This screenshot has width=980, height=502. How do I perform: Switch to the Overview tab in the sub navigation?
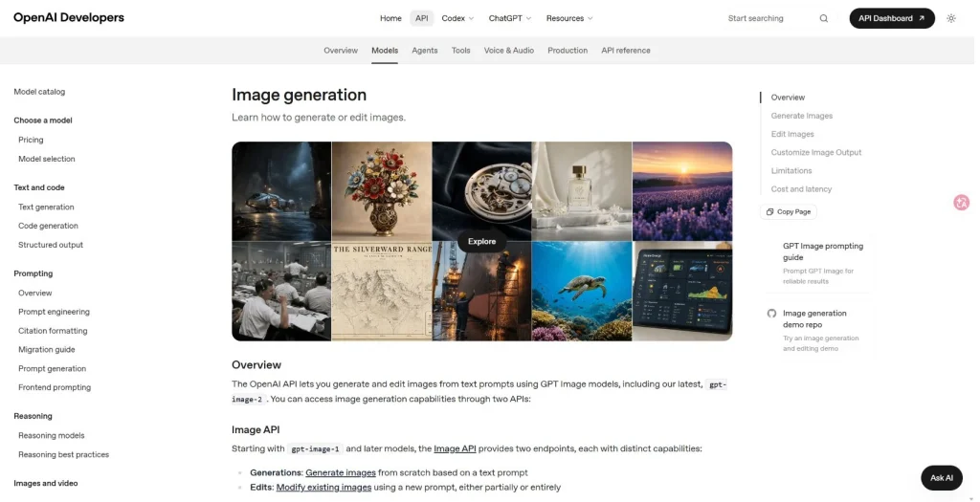(341, 51)
